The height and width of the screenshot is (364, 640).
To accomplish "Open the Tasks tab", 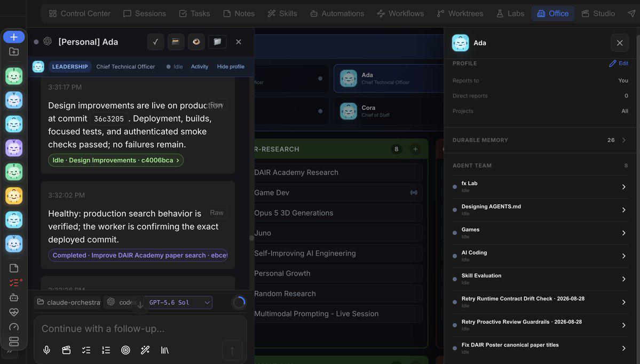I will tap(195, 13).
